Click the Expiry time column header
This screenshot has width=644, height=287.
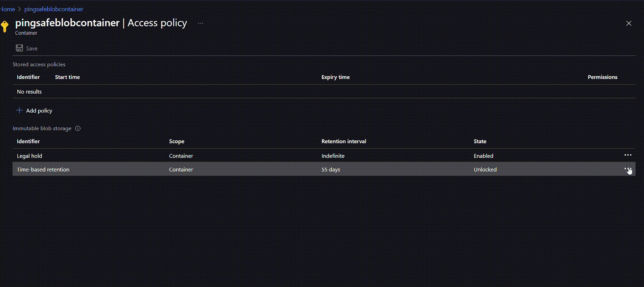coord(335,77)
